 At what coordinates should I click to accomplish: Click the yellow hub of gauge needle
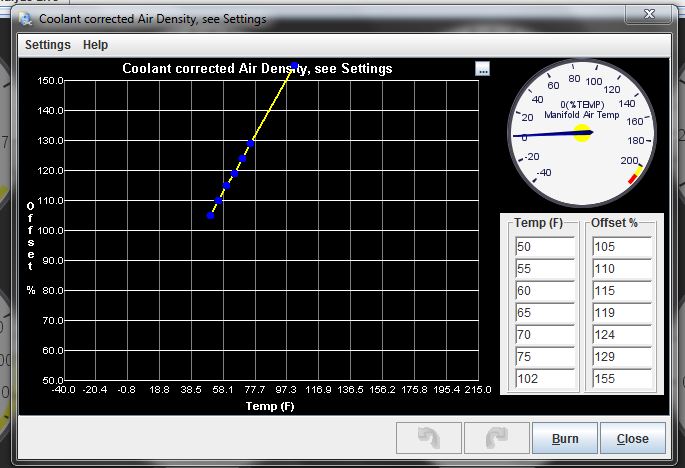[582, 132]
